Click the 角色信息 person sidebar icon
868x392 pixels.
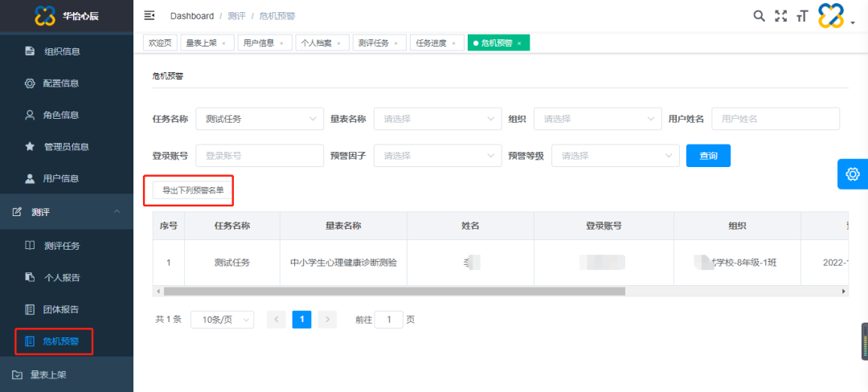30,115
